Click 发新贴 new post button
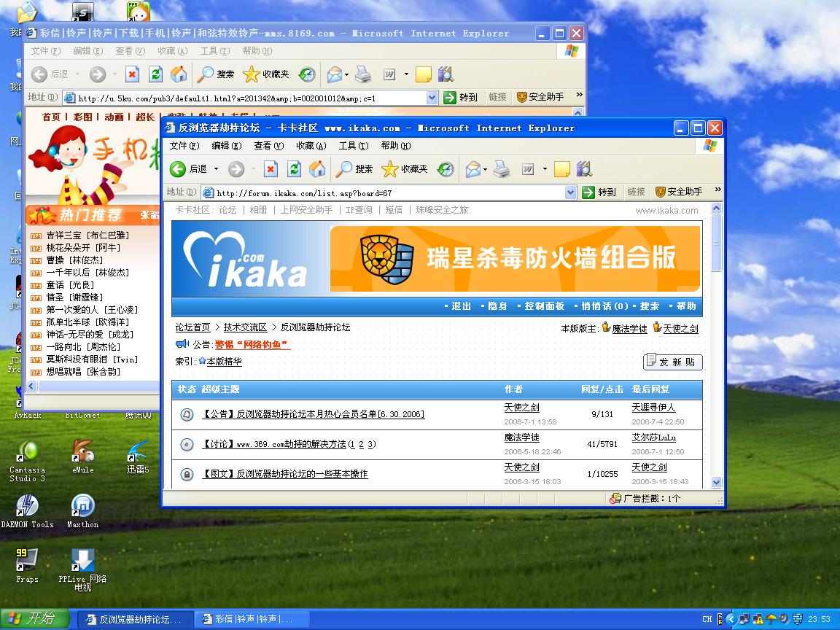Image resolution: width=840 pixels, height=630 pixels. (672, 362)
